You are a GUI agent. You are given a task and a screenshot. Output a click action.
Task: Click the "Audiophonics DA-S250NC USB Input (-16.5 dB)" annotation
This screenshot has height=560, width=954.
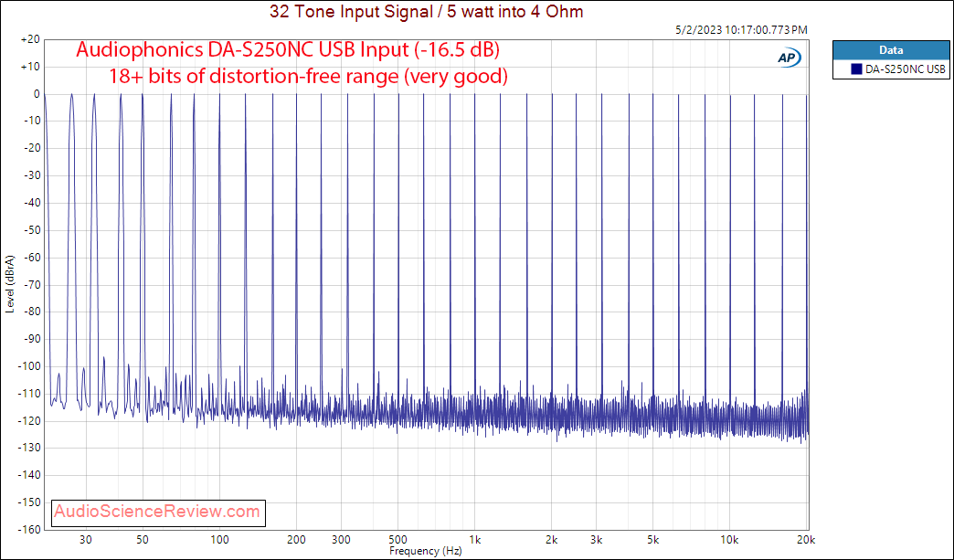pos(288,50)
